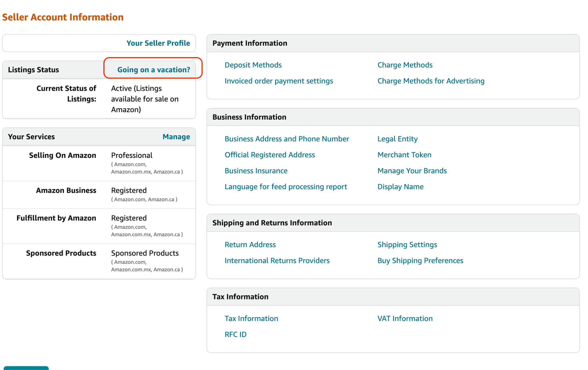Click the Amazon Business label
588x370 pixels.
point(66,191)
